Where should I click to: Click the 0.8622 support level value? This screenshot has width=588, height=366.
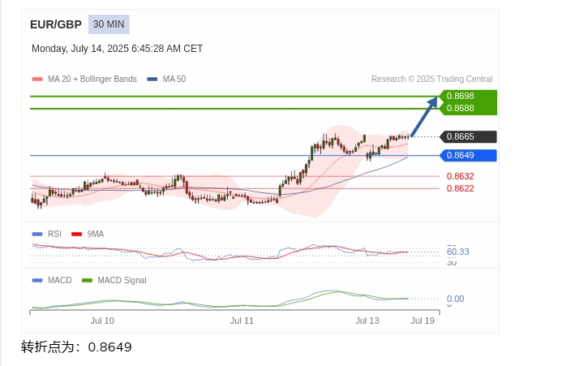coord(460,188)
